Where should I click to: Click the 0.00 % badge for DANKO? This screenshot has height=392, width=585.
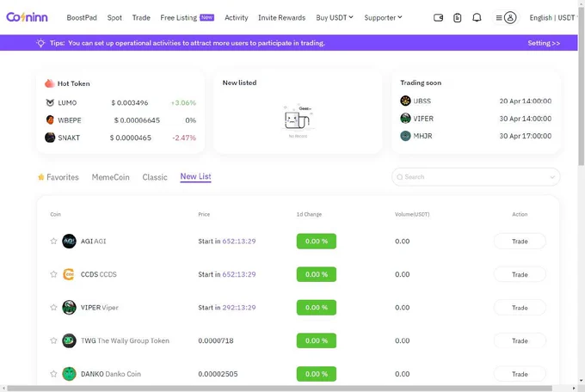click(317, 374)
